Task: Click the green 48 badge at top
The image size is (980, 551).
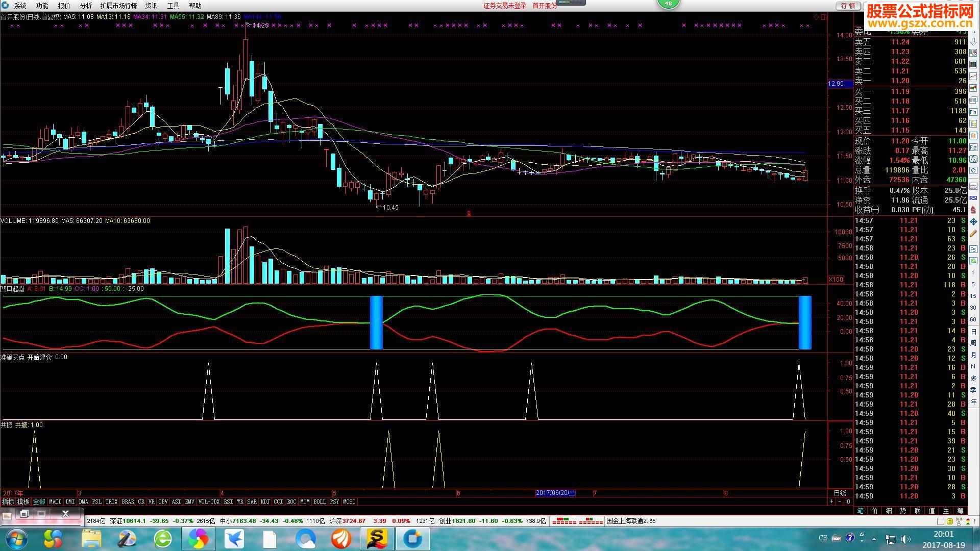Action: point(668,4)
